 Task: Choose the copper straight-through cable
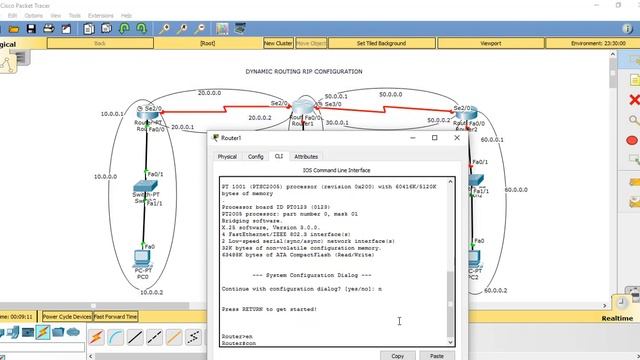[135, 337]
